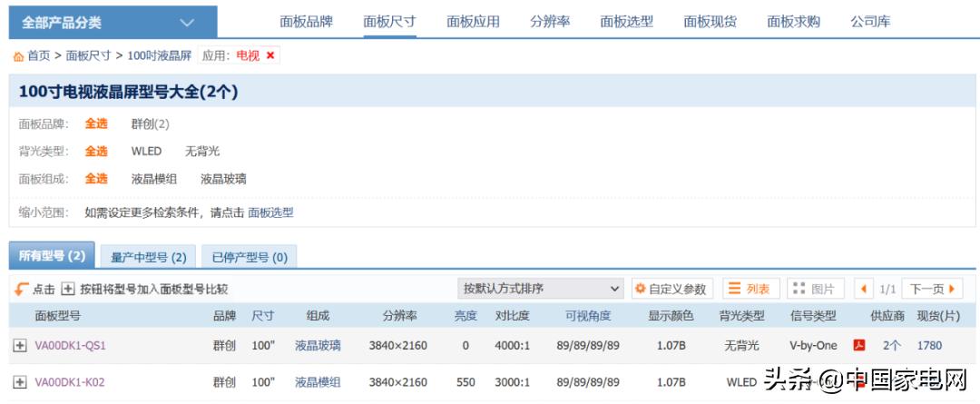Click page indicator 1/1

point(887,289)
